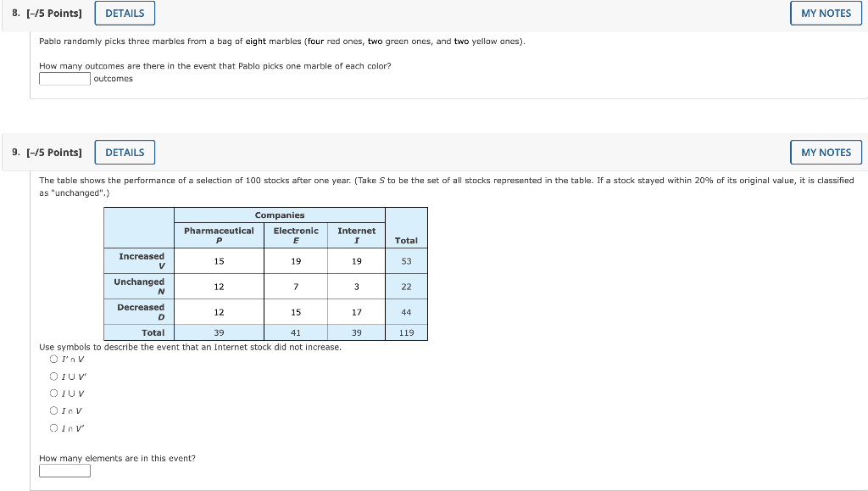Select the I' ∩ V answer option
This screenshot has height=491, width=868.
coord(53,359)
